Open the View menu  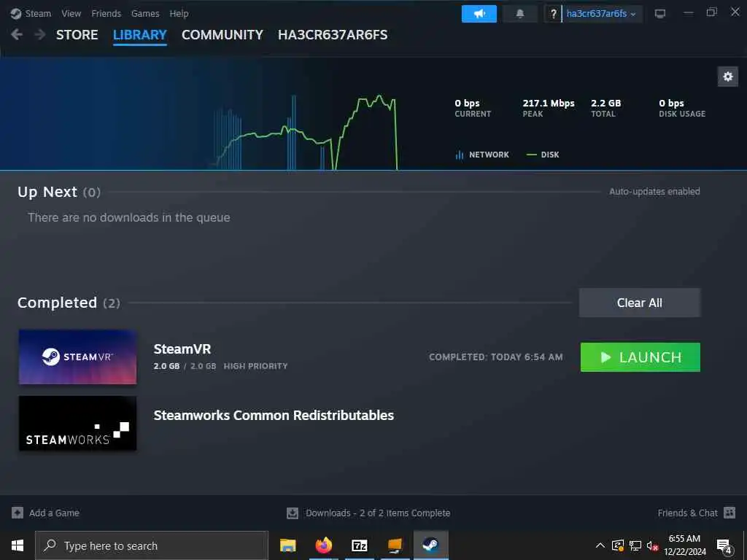coord(71,13)
